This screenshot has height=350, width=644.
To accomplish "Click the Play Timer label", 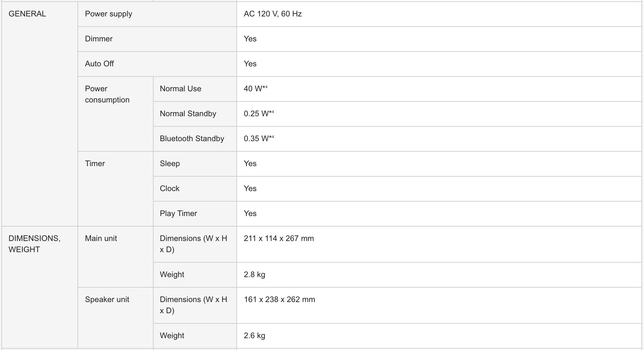I will [178, 213].
